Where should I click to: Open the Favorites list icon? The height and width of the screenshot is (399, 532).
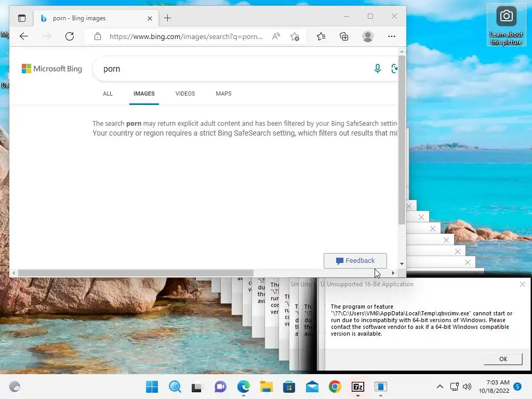click(x=321, y=36)
